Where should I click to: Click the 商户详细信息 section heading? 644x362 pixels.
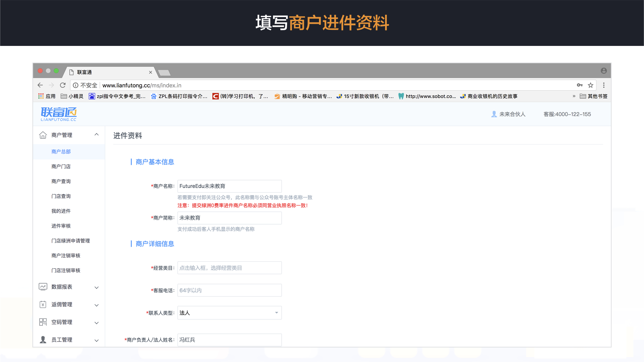tap(155, 244)
